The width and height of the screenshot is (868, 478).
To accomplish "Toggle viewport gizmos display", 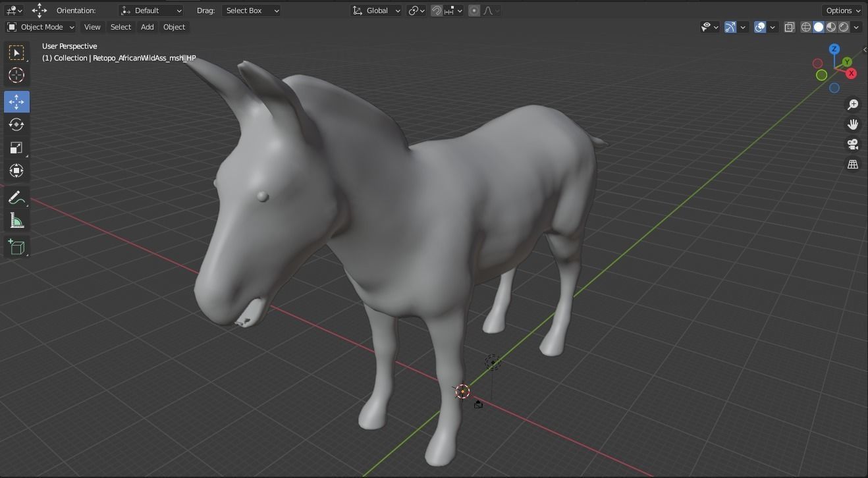I will point(730,27).
